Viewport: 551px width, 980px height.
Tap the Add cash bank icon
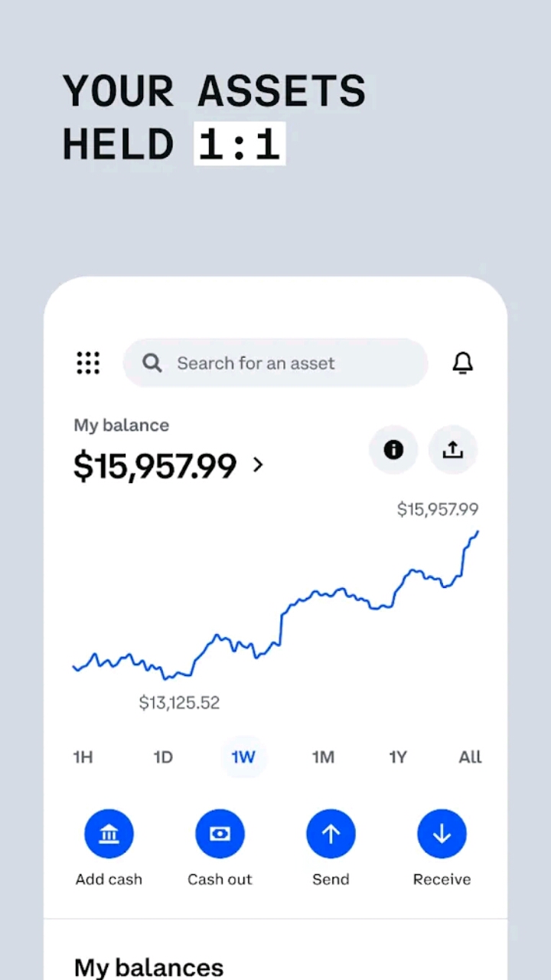[x=109, y=834]
